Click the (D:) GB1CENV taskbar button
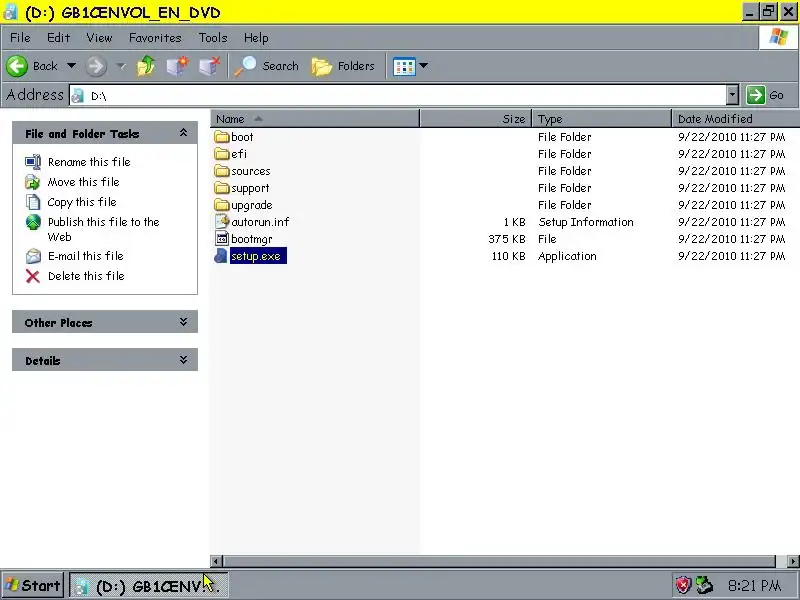This screenshot has height=600, width=800. coord(148,585)
